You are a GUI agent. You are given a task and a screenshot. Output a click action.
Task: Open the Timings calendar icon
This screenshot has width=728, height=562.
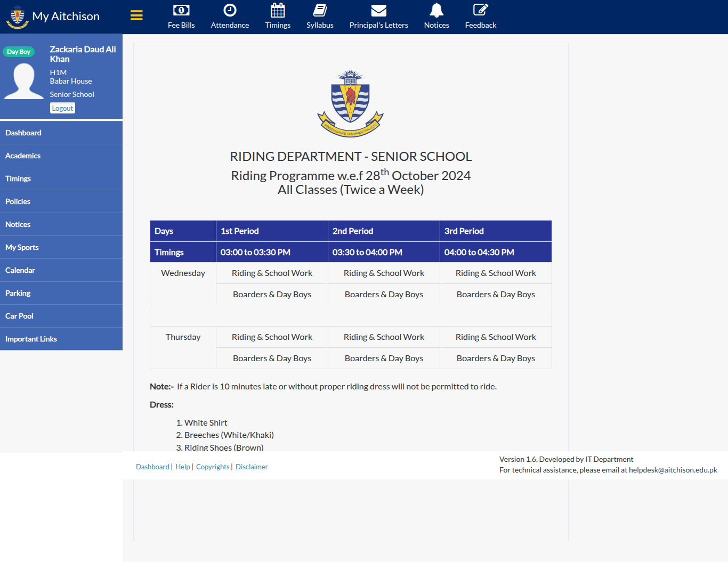point(278,10)
